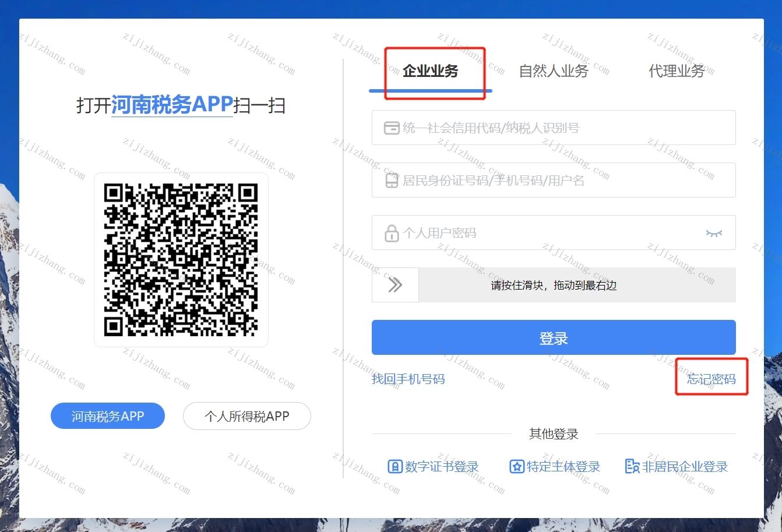Click the 居民身份证号码/手机号码/用户名 input field
This screenshot has width=782, height=532.
click(554, 180)
